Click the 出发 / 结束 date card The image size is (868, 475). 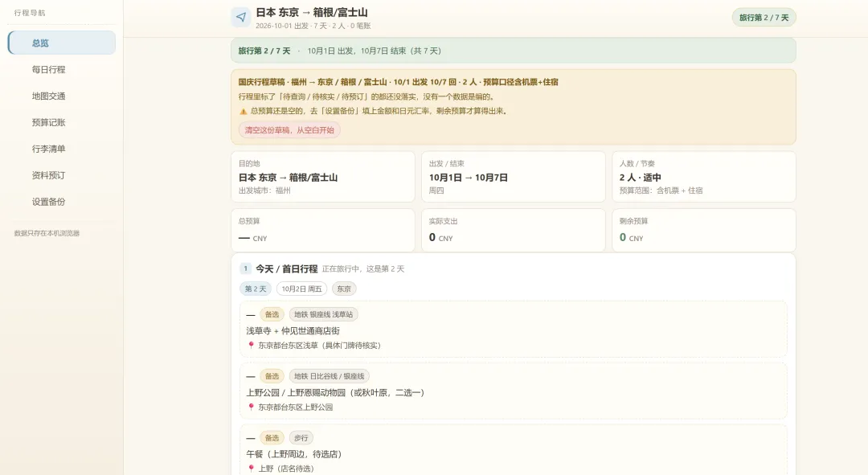pyautogui.click(x=513, y=177)
